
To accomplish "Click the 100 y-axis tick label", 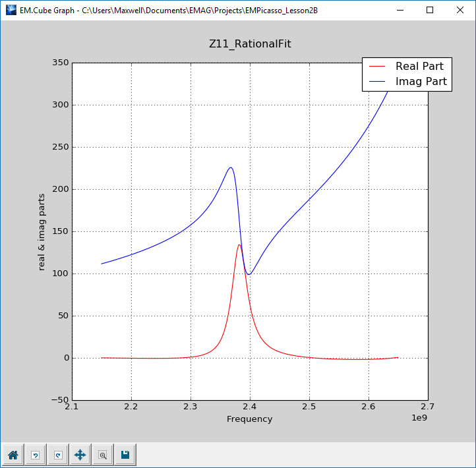I will [61, 274].
